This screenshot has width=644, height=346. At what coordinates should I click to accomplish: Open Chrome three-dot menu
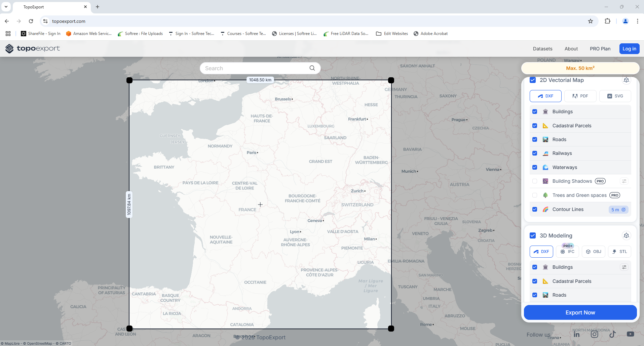pyautogui.click(x=638, y=21)
